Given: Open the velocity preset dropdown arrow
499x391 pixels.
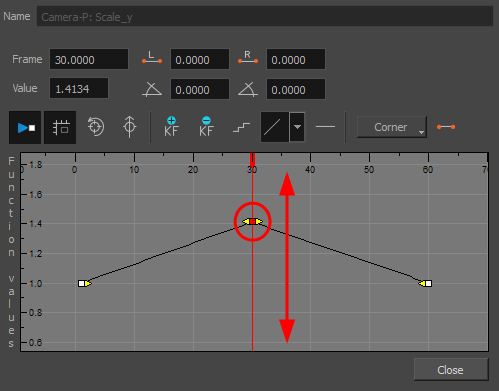Looking at the screenshot, I should 297,127.
